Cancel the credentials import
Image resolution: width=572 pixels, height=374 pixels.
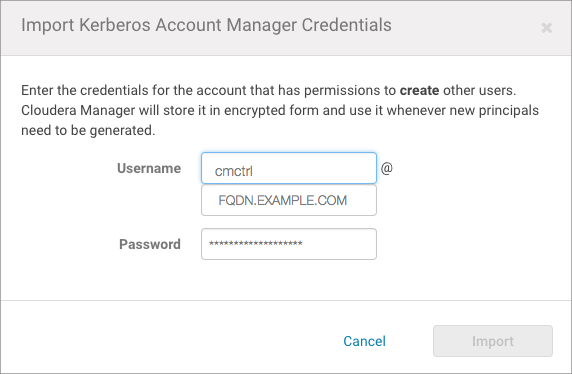364,341
